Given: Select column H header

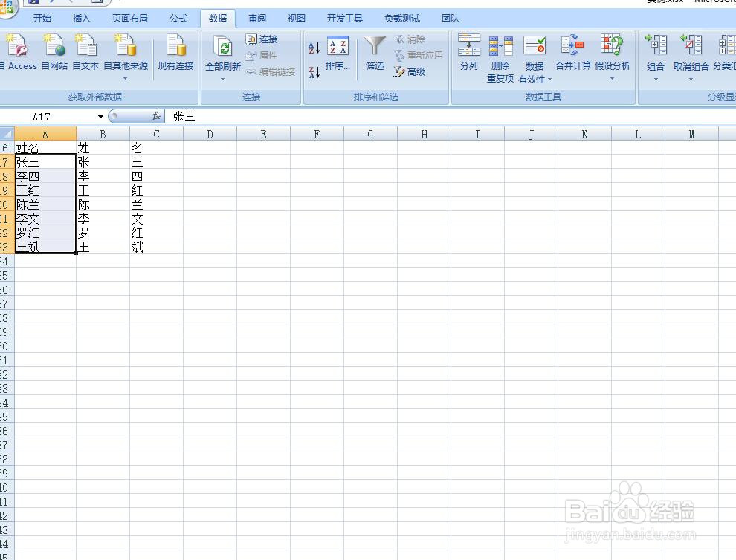Looking at the screenshot, I should [x=424, y=135].
